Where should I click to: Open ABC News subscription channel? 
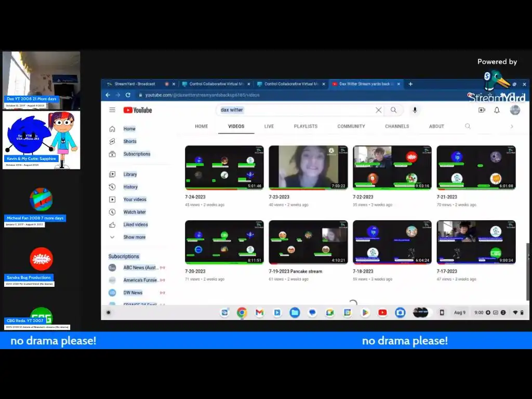(137, 268)
